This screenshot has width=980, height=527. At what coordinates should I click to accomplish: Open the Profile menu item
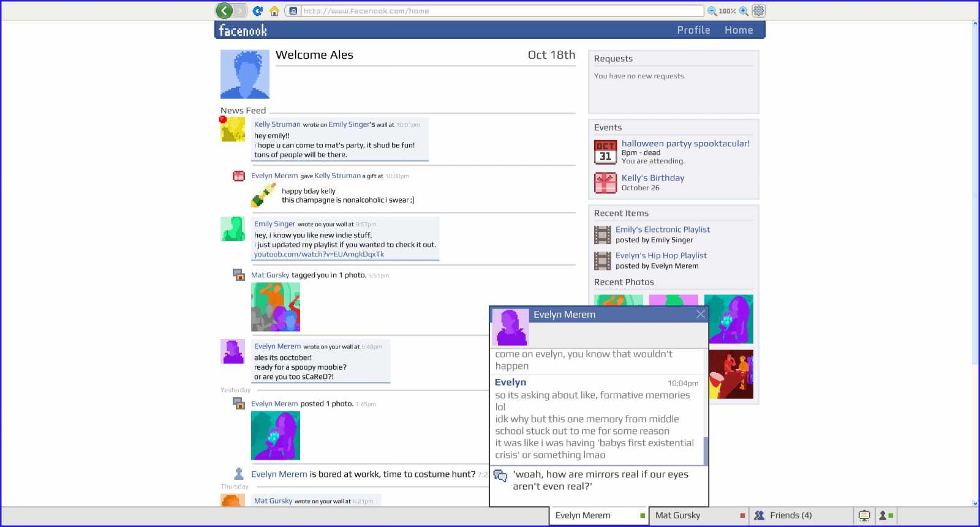coord(693,30)
